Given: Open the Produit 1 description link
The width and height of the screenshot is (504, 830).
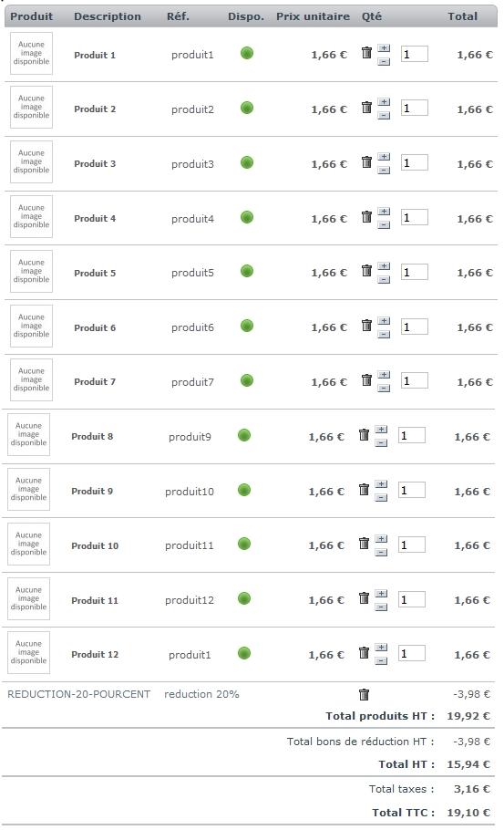Looking at the screenshot, I should coord(95,55).
